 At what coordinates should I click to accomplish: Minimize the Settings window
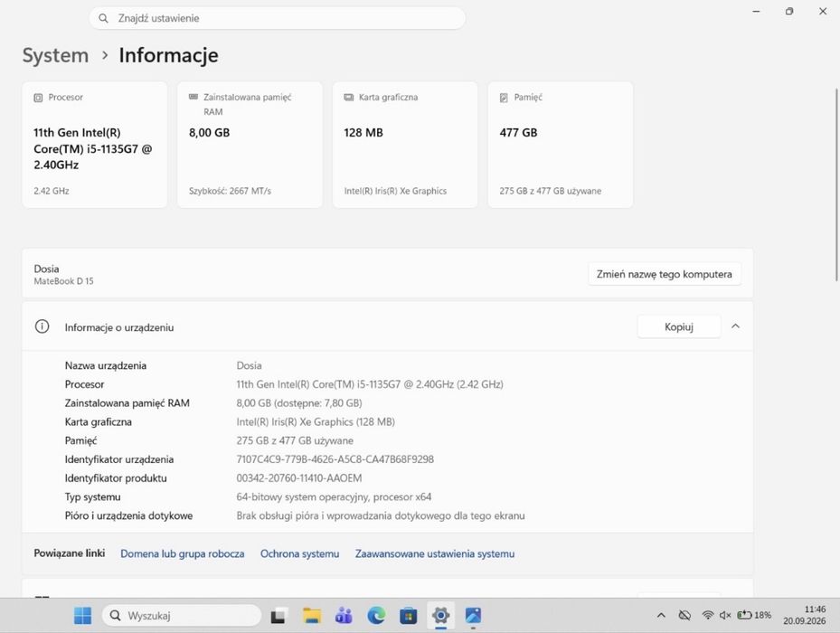coord(757,11)
